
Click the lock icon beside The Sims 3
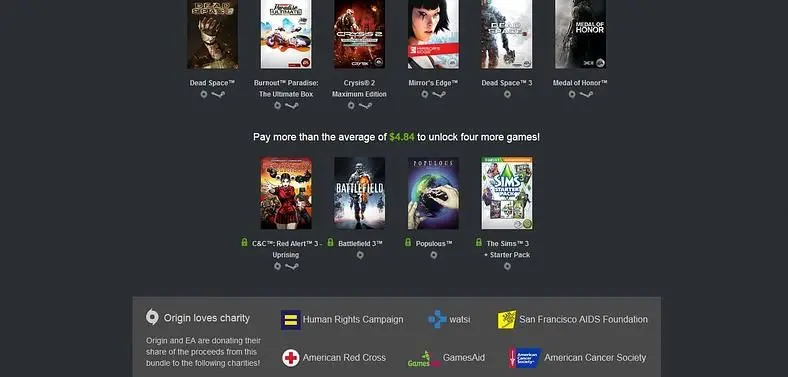tap(478, 242)
